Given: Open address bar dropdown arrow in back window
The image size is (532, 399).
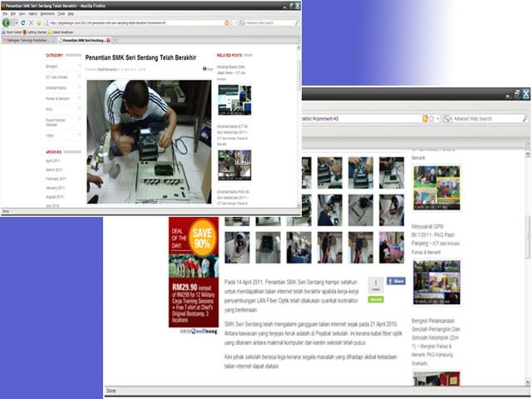Looking at the screenshot, I should (x=438, y=118).
